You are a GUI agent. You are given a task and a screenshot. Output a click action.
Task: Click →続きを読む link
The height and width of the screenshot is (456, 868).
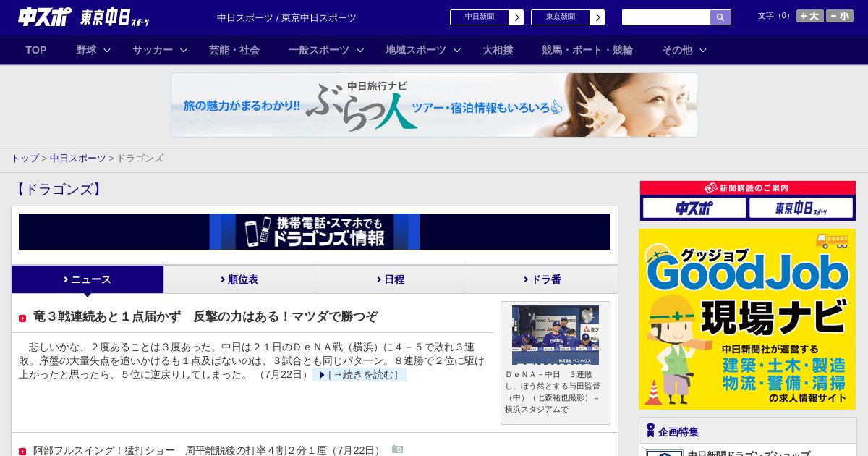(359, 375)
